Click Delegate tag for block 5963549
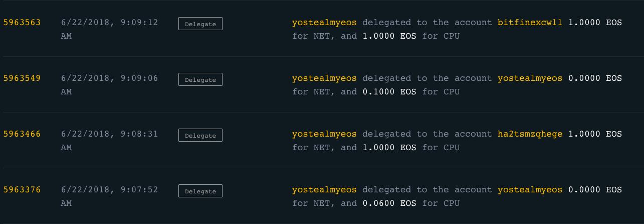The image size is (644, 224). click(x=200, y=79)
